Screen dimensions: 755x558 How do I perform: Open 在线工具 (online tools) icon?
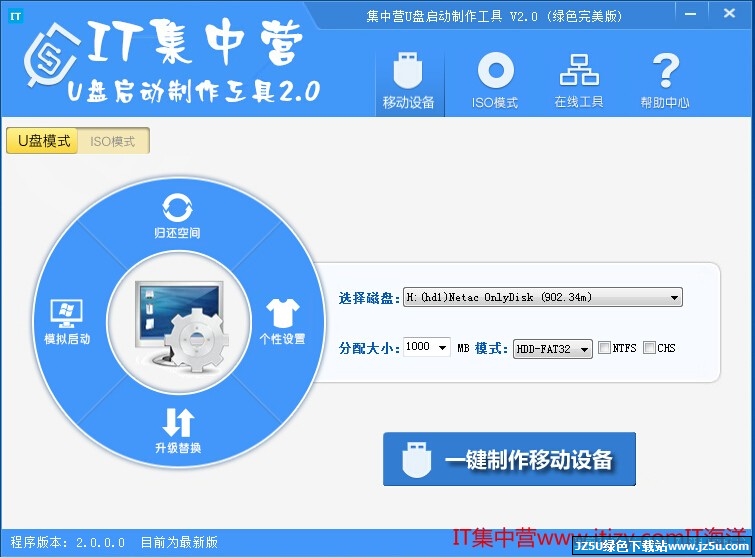point(579,81)
